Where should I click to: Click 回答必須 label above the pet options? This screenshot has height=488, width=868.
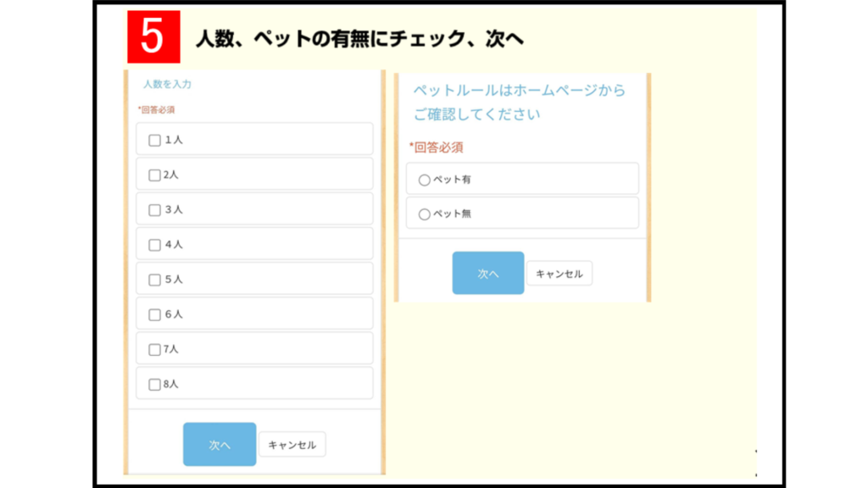point(437,147)
